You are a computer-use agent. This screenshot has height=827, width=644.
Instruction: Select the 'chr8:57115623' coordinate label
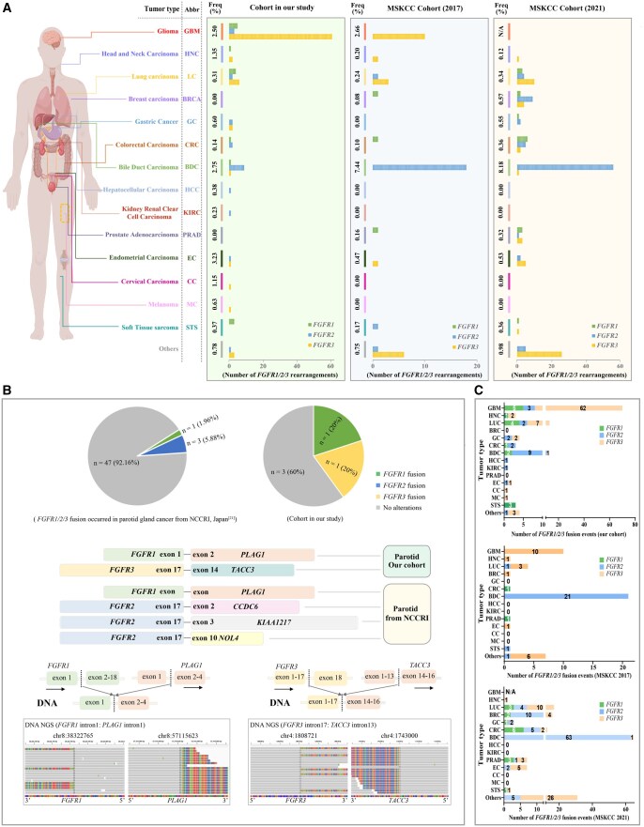(177, 735)
